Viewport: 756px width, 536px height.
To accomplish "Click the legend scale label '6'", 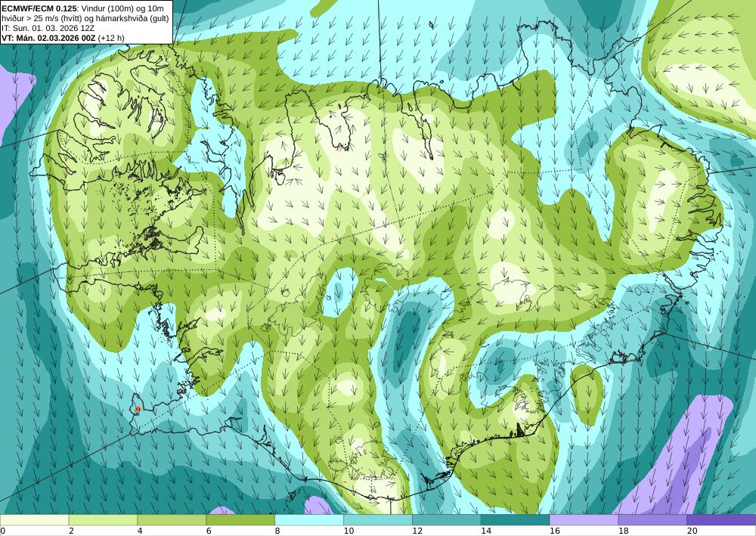I will click(209, 531).
